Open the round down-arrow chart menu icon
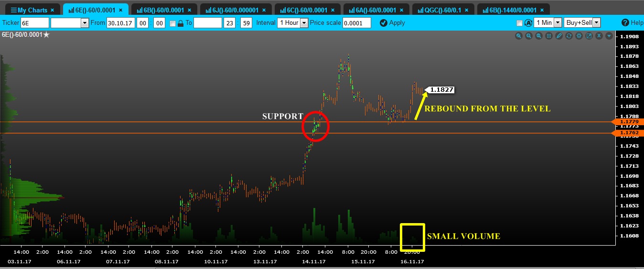This screenshot has height=269, width=644. pyautogui.click(x=609, y=36)
